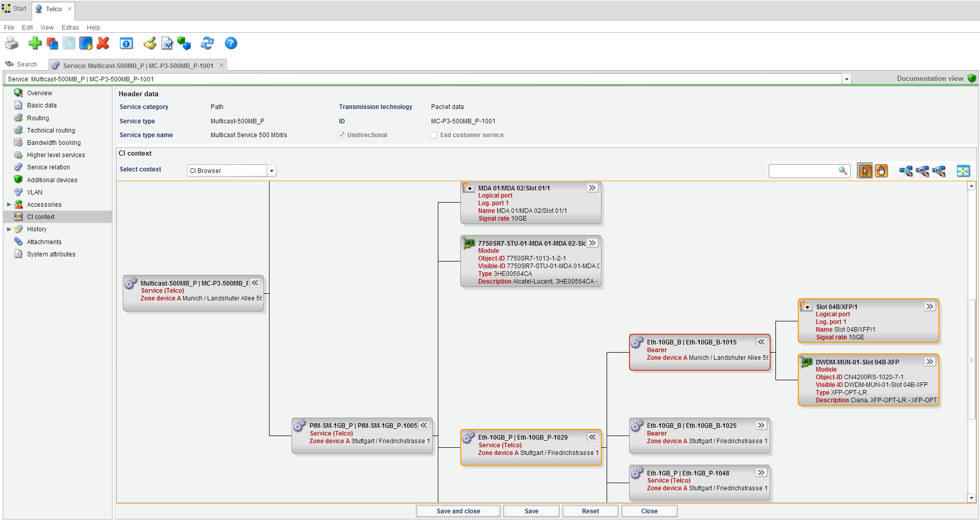
Task: Click the Save and close button
Action: pyautogui.click(x=458, y=511)
